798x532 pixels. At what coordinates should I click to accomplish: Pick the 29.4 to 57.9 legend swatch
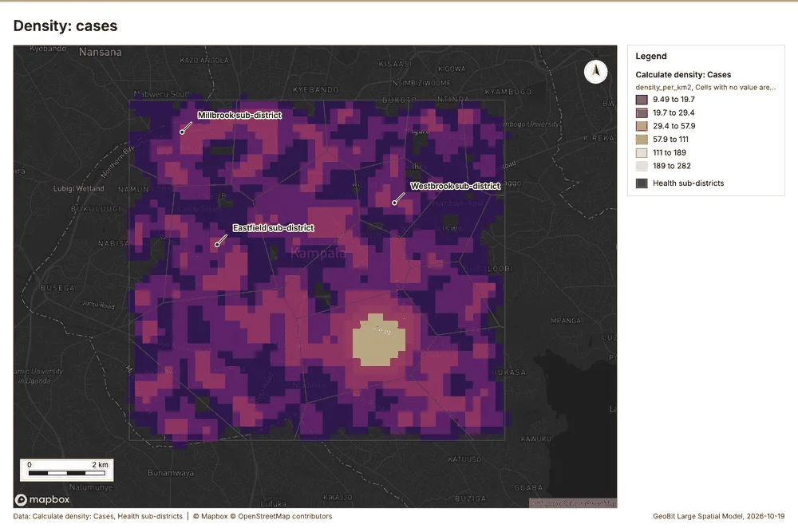pyautogui.click(x=642, y=126)
